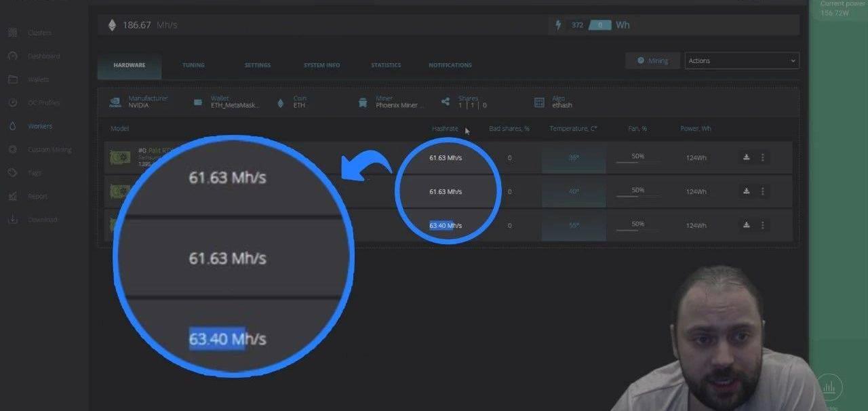Click the NVIDIA manufacturer logo icon
Viewport: 868px width, 411px height.
click(115, 102)
